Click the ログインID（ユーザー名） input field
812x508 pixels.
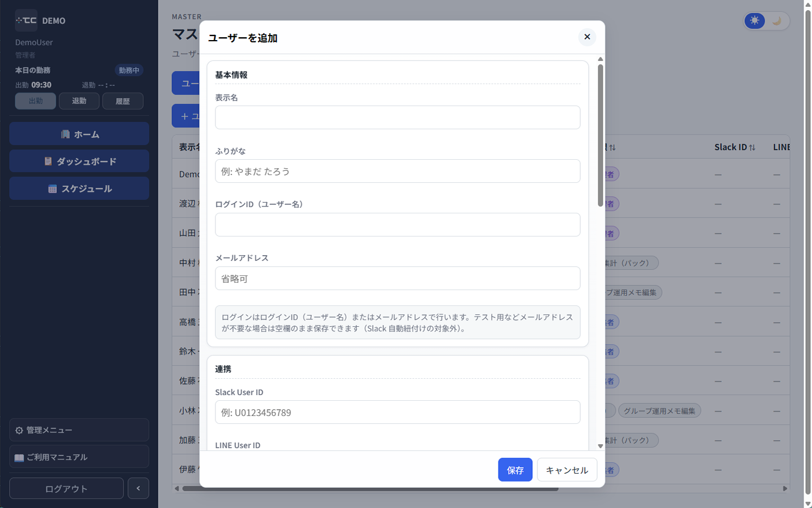tap(398, 225)
